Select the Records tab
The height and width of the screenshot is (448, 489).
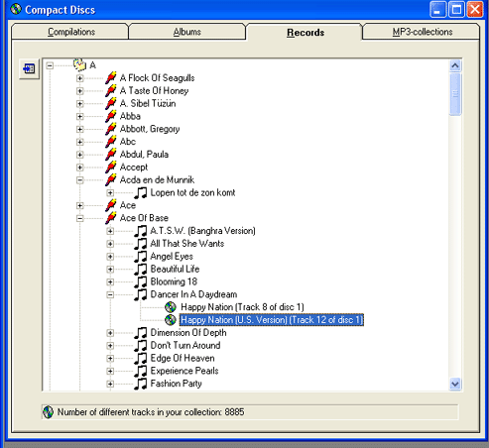coord(305,32)
